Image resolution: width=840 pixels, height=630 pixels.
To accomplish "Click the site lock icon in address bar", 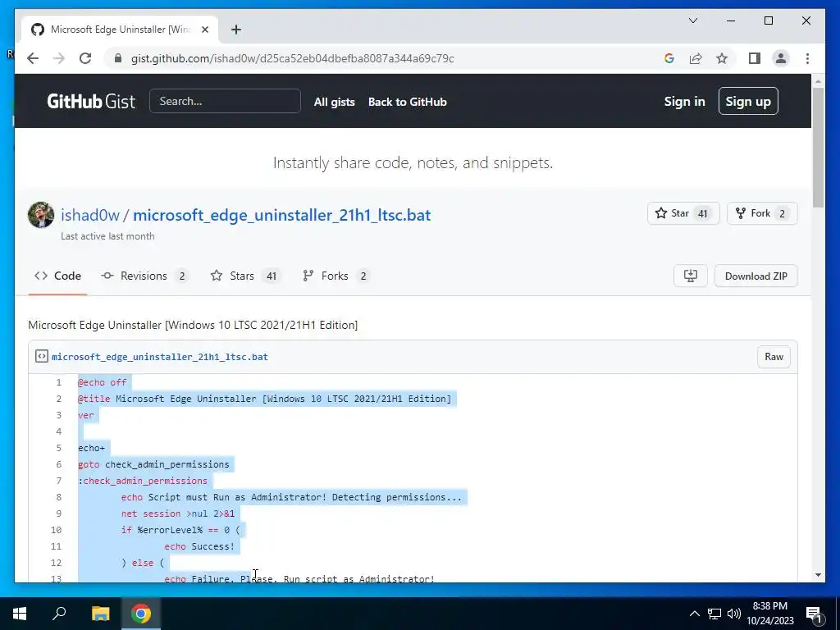I will (x=118, y=58).
